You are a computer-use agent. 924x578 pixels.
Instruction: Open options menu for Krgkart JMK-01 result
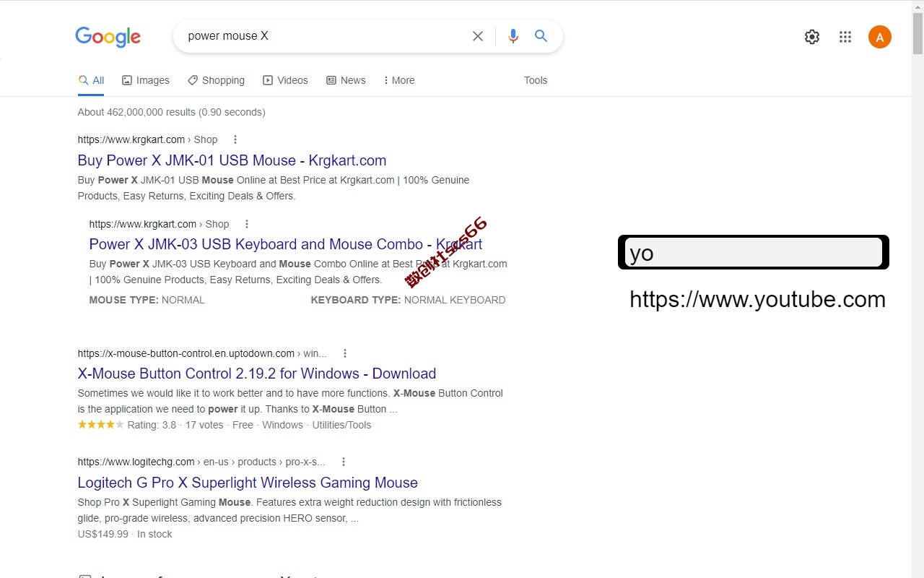click(x=235, y=139)
